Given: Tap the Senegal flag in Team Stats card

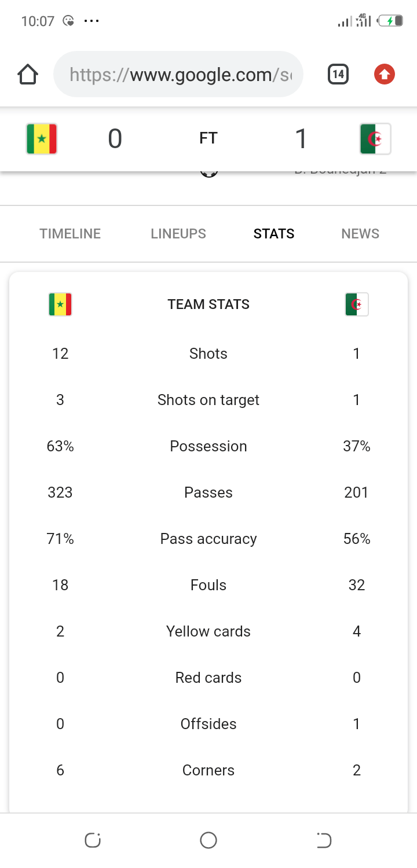Looking at the screenshot, I should [x=60, y=304].
